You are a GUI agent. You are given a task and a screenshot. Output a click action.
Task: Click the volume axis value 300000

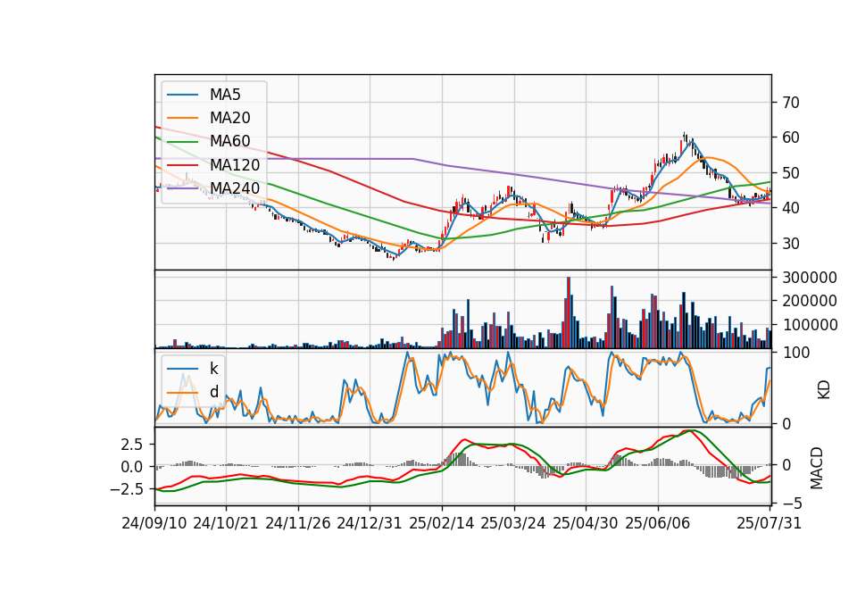(x=810, y=278)
